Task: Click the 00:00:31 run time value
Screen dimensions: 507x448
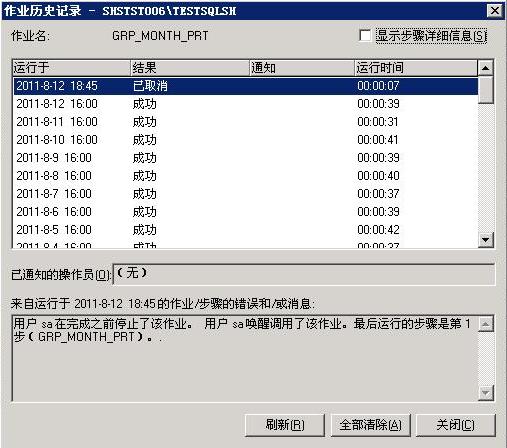Action: pos(378,122)
